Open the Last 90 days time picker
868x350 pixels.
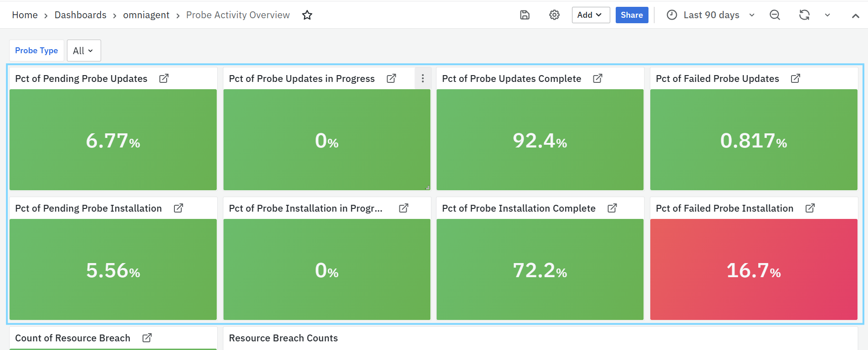710,15
